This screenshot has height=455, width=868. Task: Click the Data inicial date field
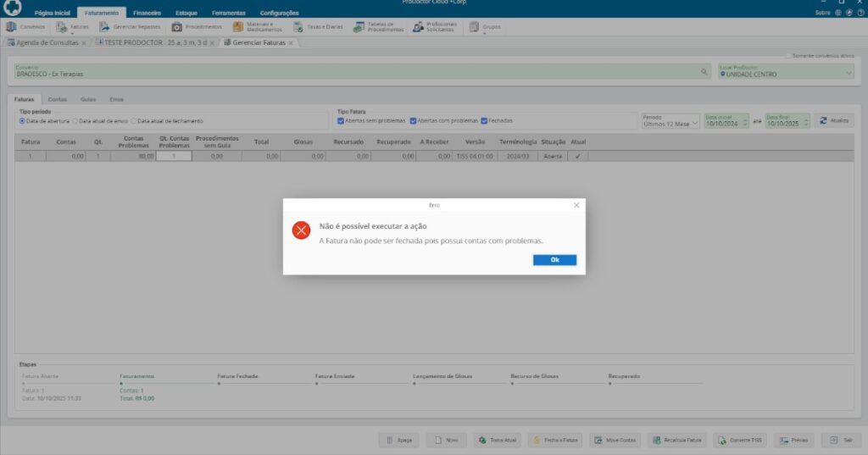pos(722,124)
